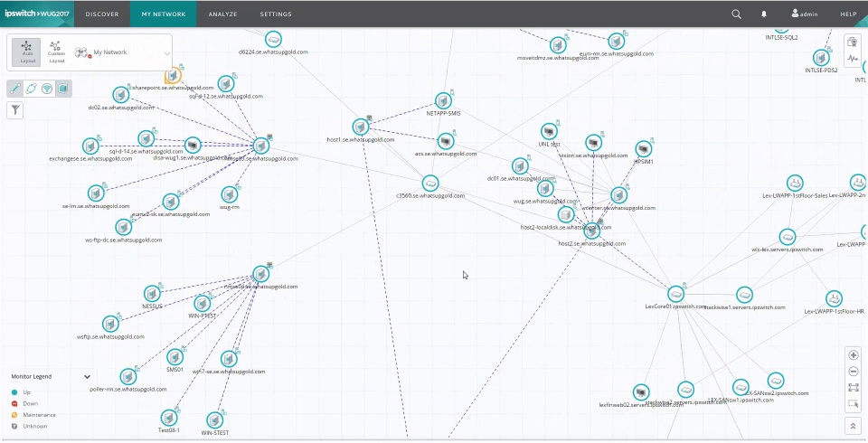The width and height of the screenshot is (868, 443).
Task: Fit the map to the window
Action: tap(853, 388)
